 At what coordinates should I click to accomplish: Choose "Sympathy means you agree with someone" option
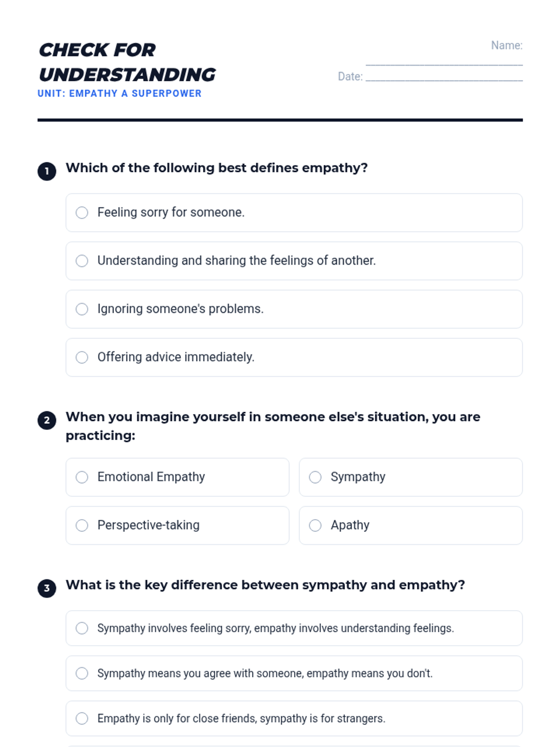point(82,673)
